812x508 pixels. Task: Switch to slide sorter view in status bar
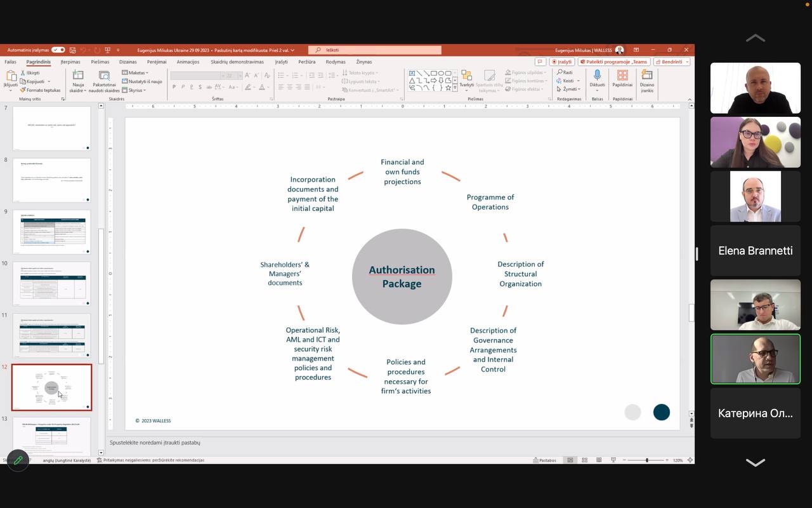584,460
